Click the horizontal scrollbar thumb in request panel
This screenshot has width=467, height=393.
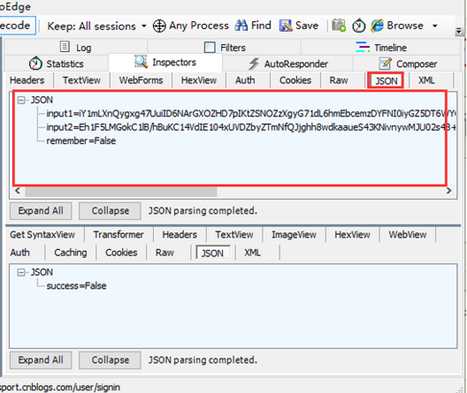coord(121,191)
